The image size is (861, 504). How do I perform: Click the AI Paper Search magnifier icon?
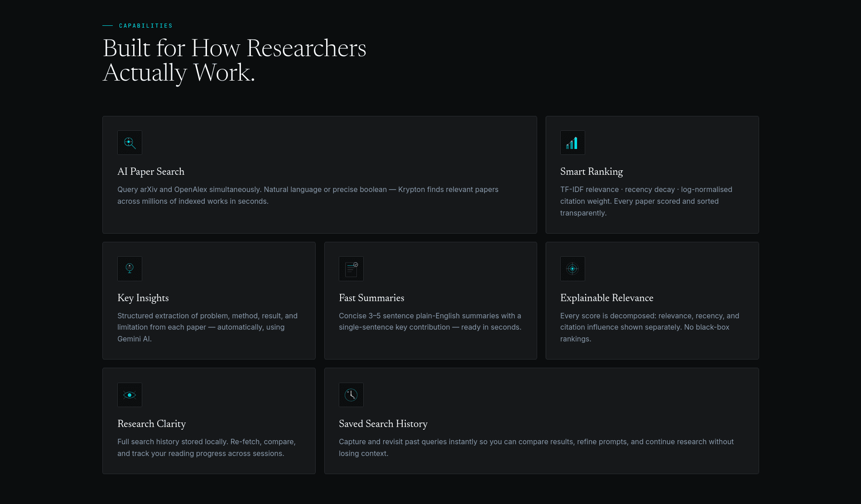(130, 143)
